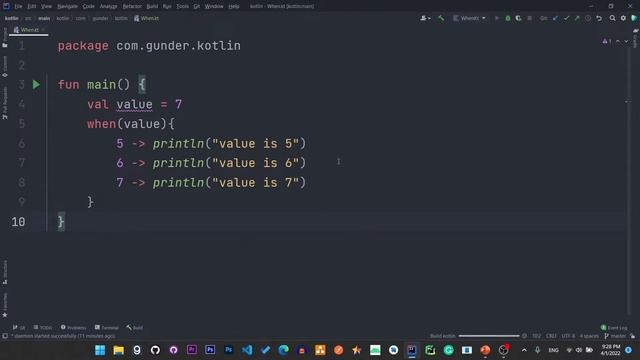Show Git history clock icon
This screenshot has width=640, height=360.
click(588, 18)
